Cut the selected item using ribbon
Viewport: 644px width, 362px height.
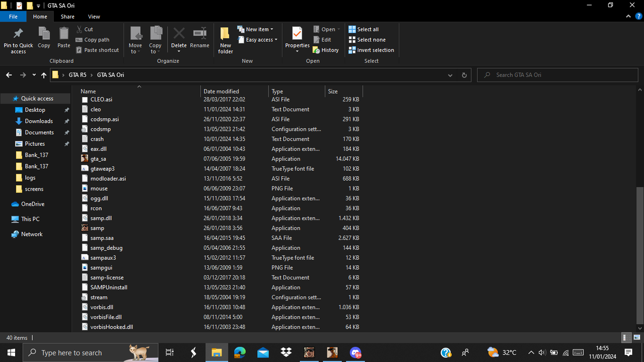85,29
